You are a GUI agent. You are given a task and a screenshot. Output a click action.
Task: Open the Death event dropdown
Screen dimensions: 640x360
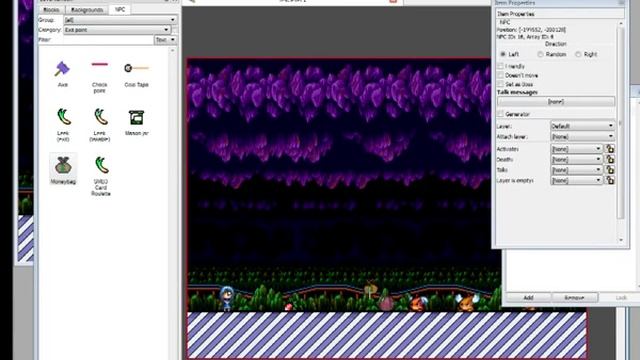[576, 159]
